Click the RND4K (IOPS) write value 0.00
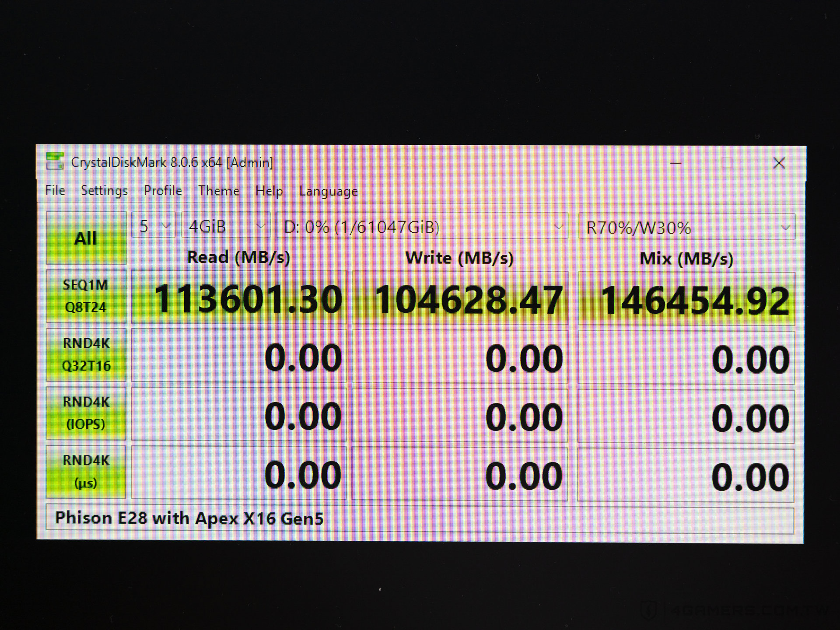The height and width of the screenshot is (630, 840). point(460,415)
